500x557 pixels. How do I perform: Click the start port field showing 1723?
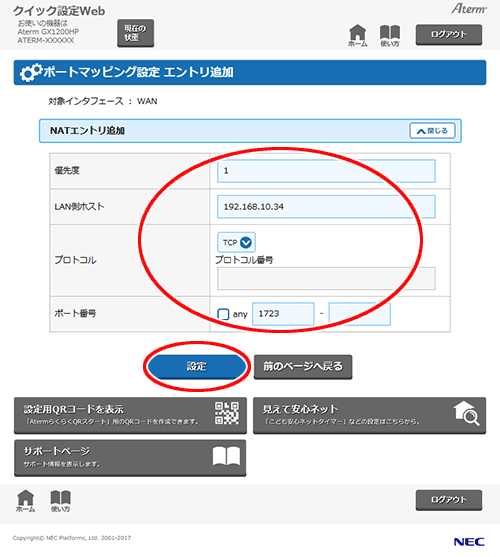tap(283, 314)
